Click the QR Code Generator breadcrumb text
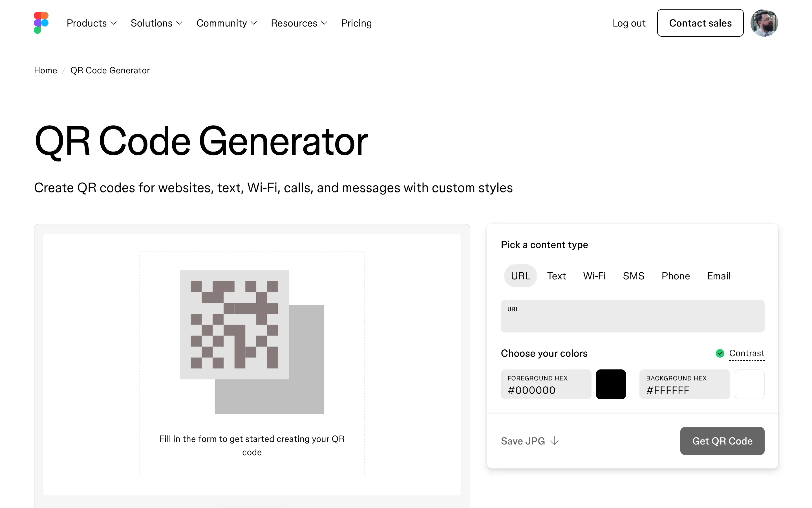This screenshot has height=508, width=812. click(110, 70)
